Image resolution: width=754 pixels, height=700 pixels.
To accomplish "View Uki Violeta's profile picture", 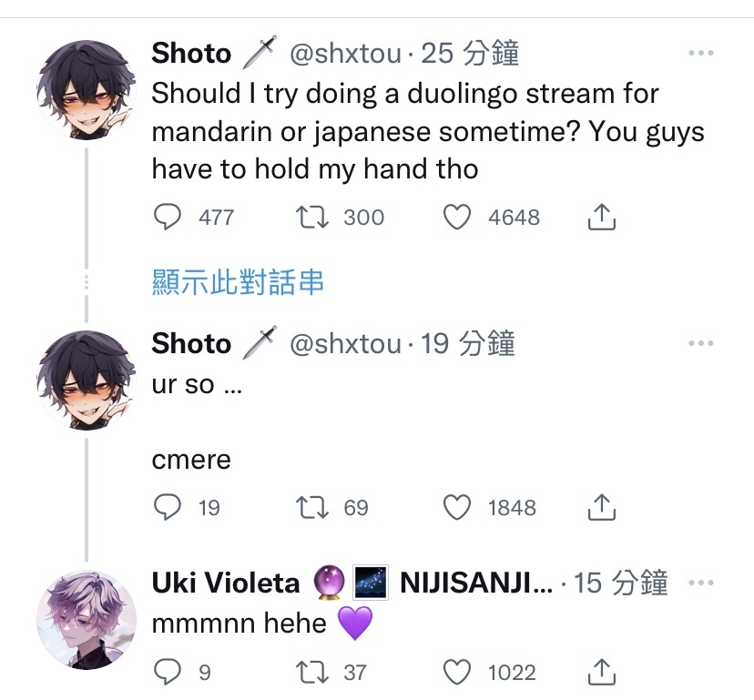I will tap(87, 619).
